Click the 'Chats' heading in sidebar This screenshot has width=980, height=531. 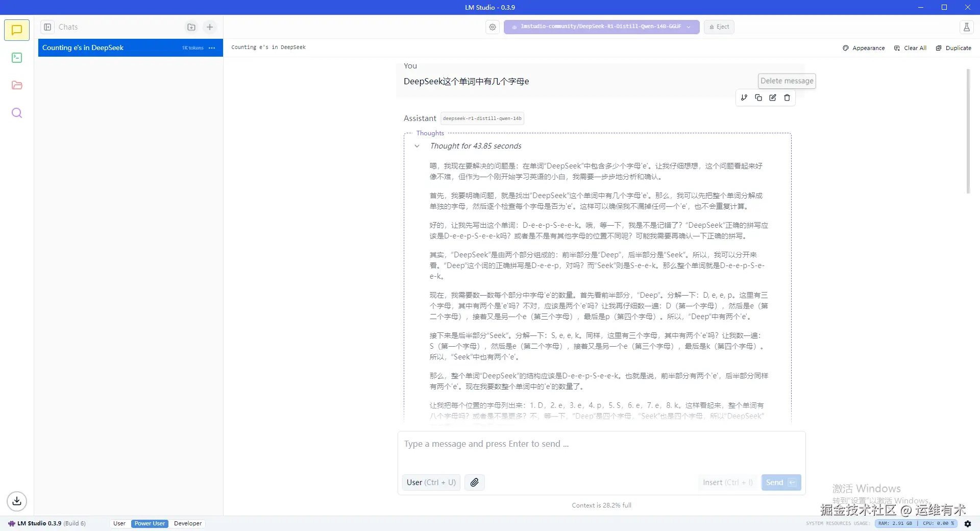click(68, 27)
